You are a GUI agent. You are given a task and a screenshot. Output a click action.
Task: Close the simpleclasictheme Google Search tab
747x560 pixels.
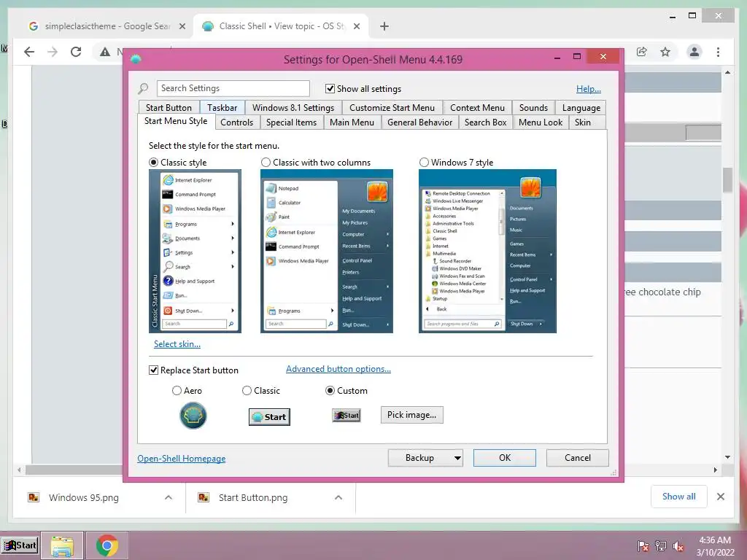[182, 26]
